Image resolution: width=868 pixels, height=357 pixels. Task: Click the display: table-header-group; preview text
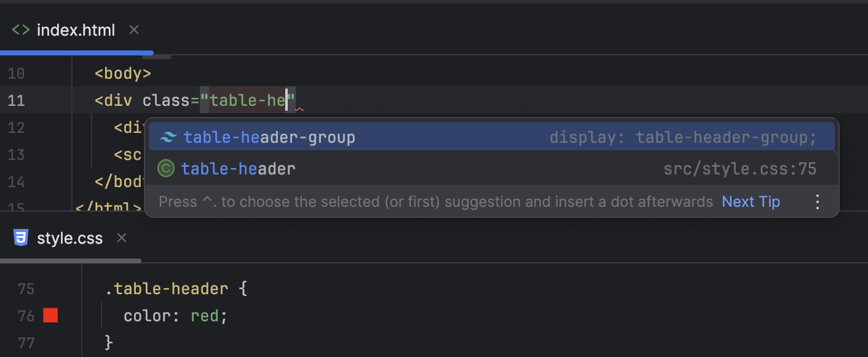click(x=683, y=137)
